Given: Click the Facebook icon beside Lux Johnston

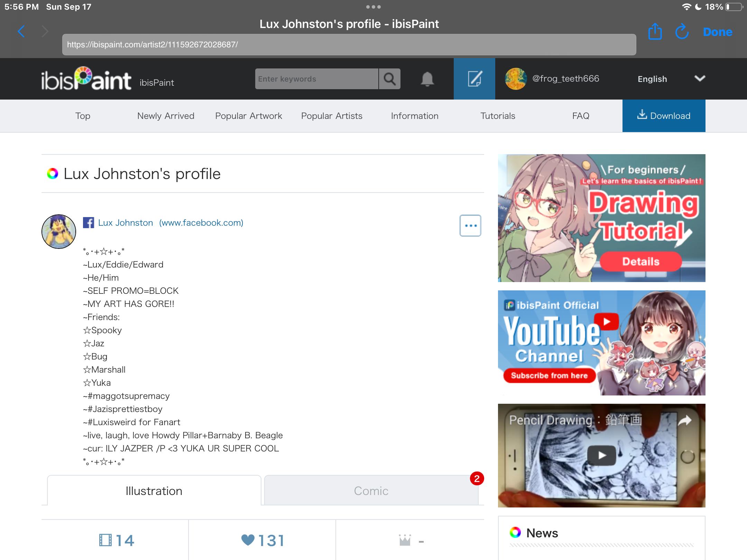Looking at the screenshot, I should pos(89,223).
